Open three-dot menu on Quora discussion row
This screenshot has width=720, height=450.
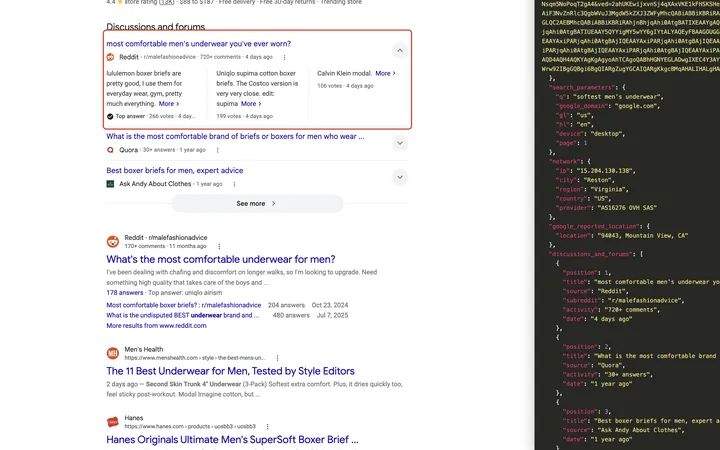coord(217,150)
